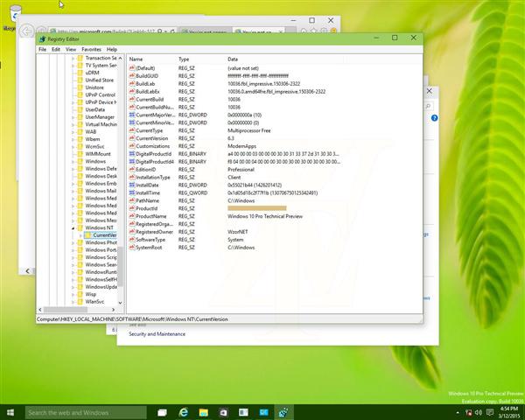
Task: Click the Security and Maintenance link
Action: pyautogui.click(x=158, y=333)
